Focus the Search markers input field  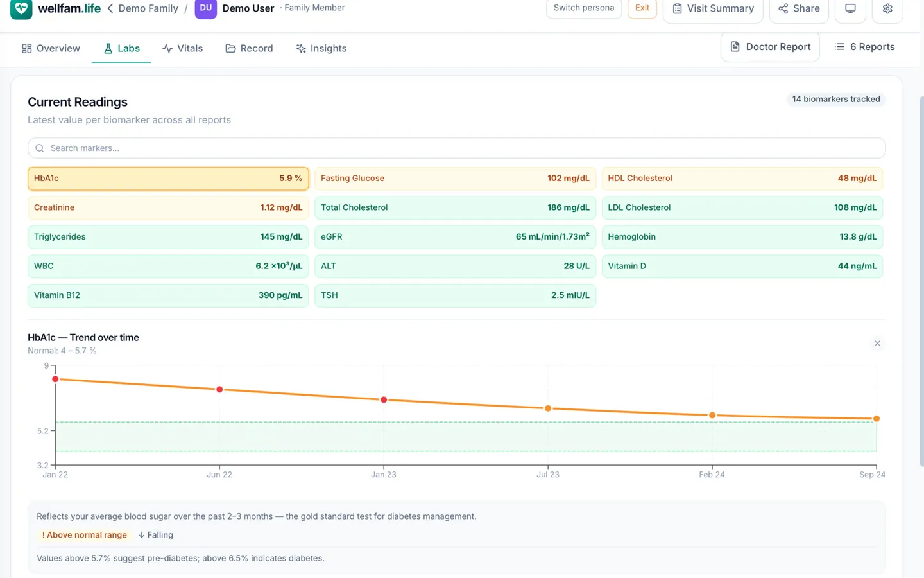[x=457, y=148]
